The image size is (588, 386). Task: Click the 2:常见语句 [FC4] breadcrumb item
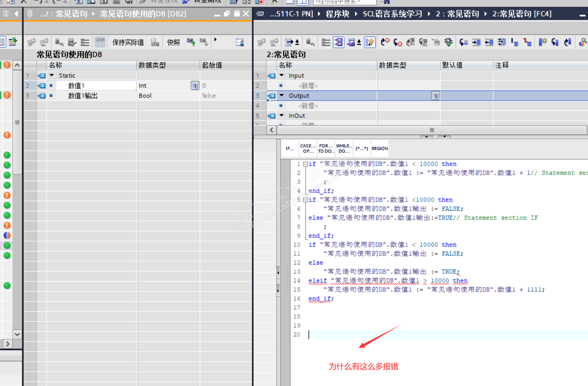[x=522, y=14]
